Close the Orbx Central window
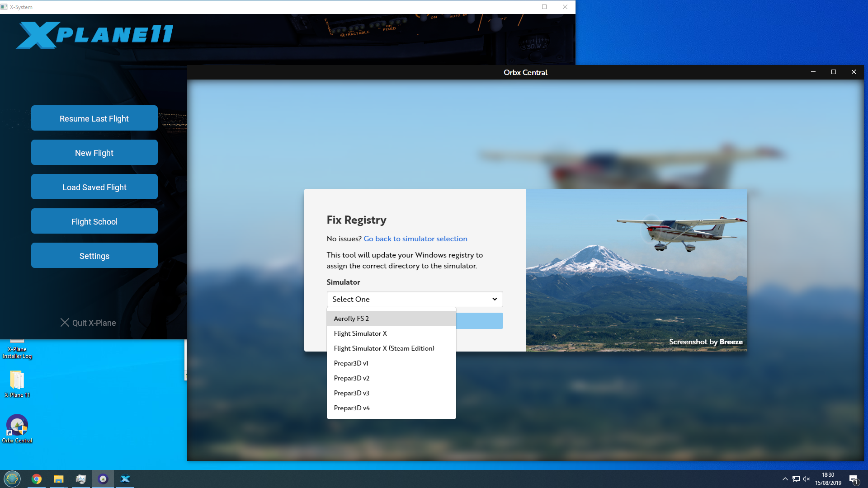The height and width of the screenshot is (488, 868). tap(854, 72)
